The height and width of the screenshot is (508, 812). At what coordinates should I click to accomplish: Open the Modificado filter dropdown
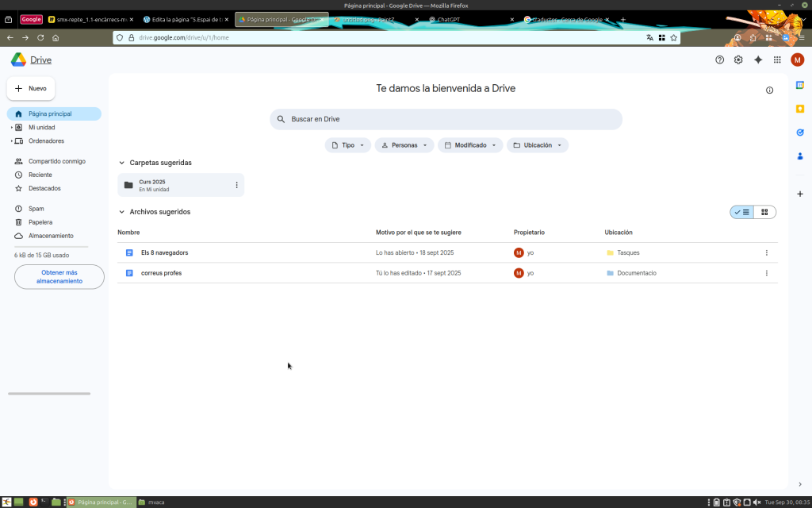[469, 145]
